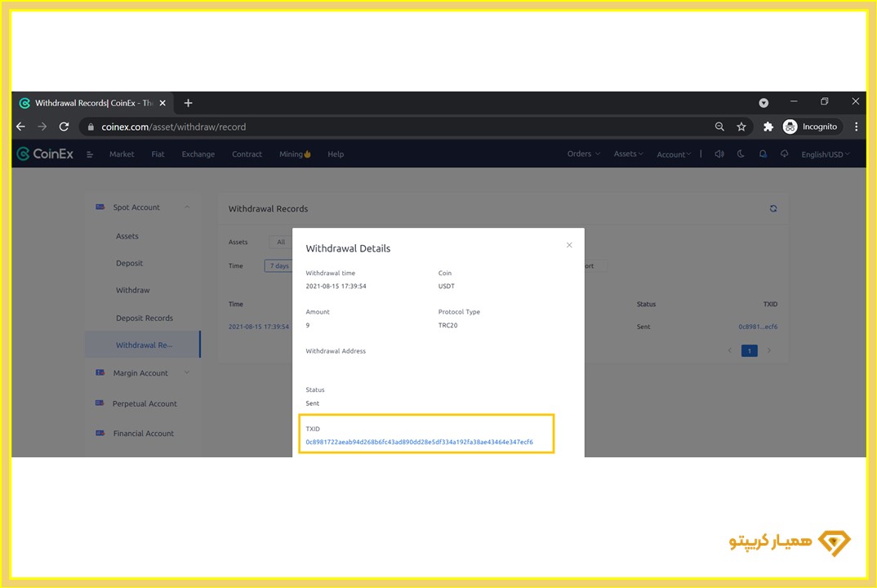This screenshot has width=877, height=588.
Task: Expand the Orders dropdown
Action: (583, 154)
